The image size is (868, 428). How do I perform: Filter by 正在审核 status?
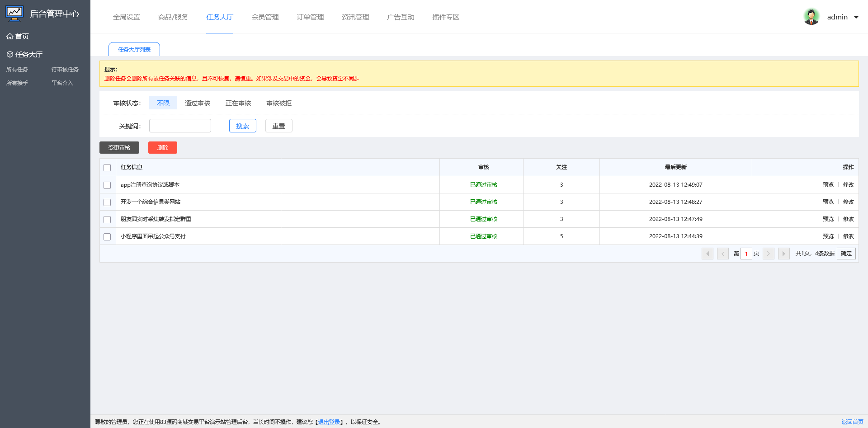(238, 103)
